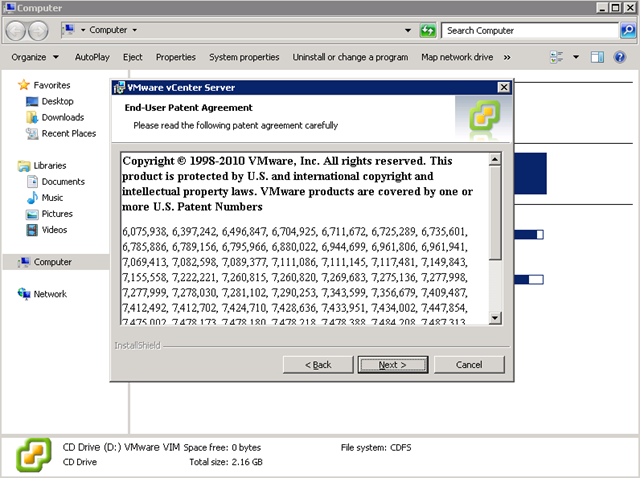Click the VMware logo in the details pane

[x=34, y=455]
